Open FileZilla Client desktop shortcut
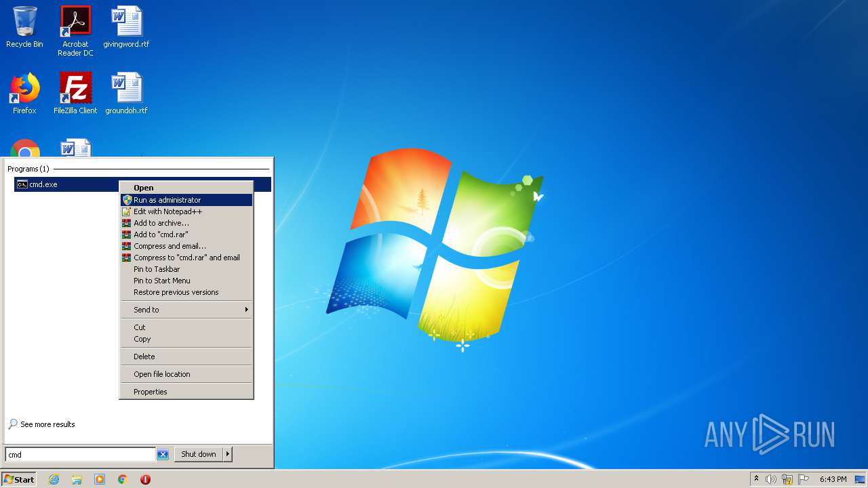This screenshot has width=868, height=488. 75,94
